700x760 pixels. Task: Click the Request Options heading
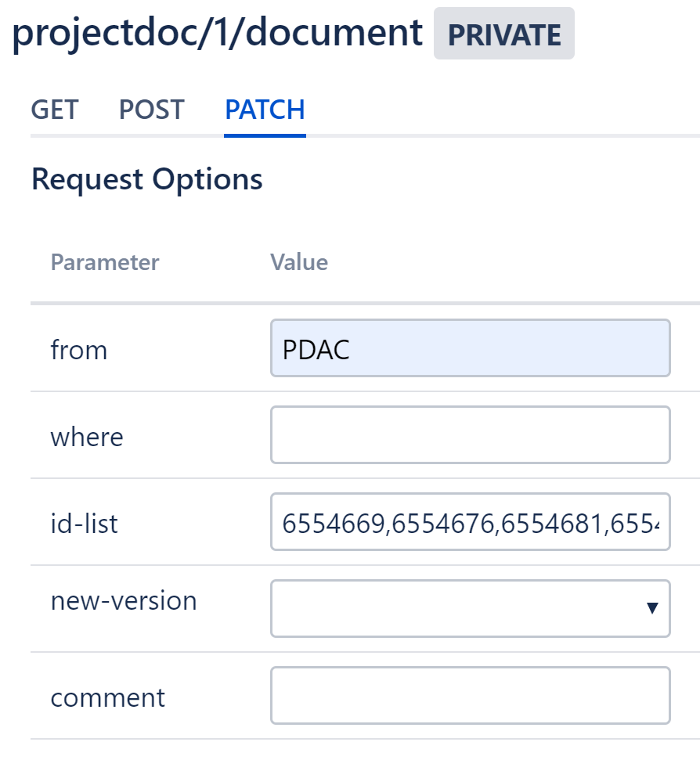coord(147,179)
